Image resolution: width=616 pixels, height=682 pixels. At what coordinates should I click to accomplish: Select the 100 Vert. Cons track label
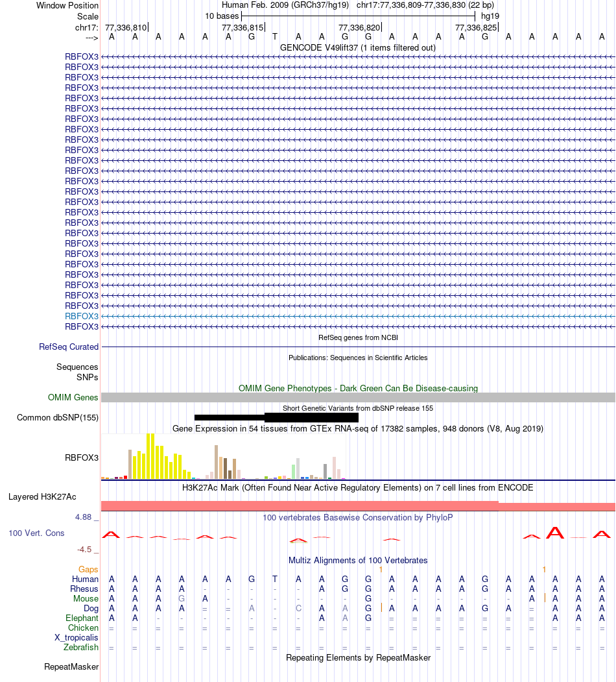pyautogui.click(x=36, y=533)
